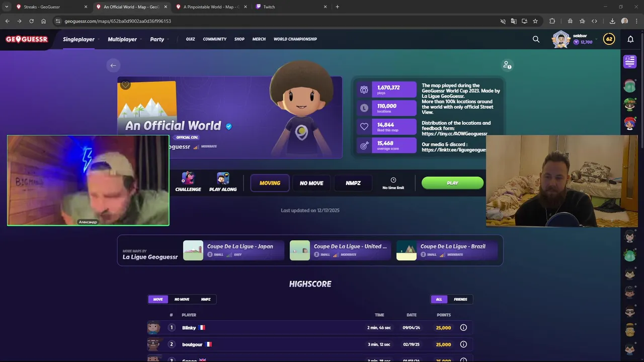
Task: Click the browser reload button
Action: pos(31,21)
